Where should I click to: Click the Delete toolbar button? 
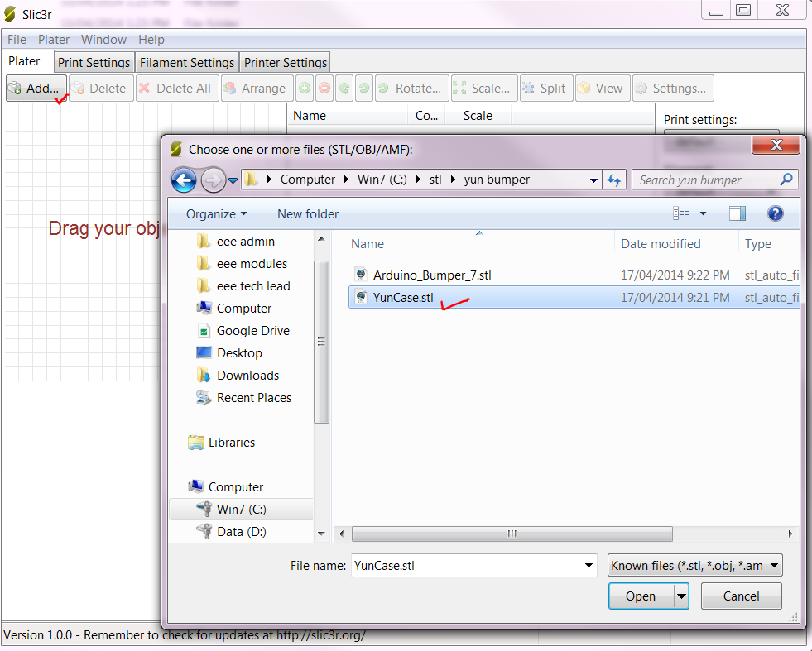click(101, 88)
